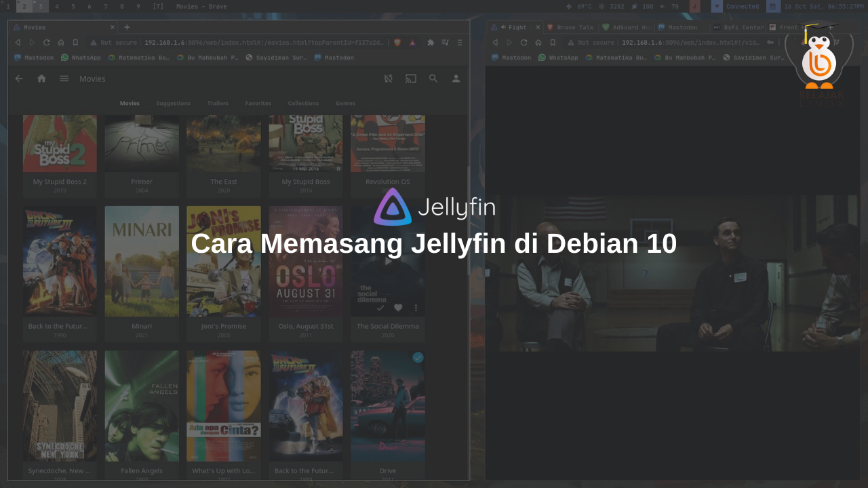This screenshot has height=488, width=868.
Task: Open the Jellyfin user profile icon
Action: (456, 79)
